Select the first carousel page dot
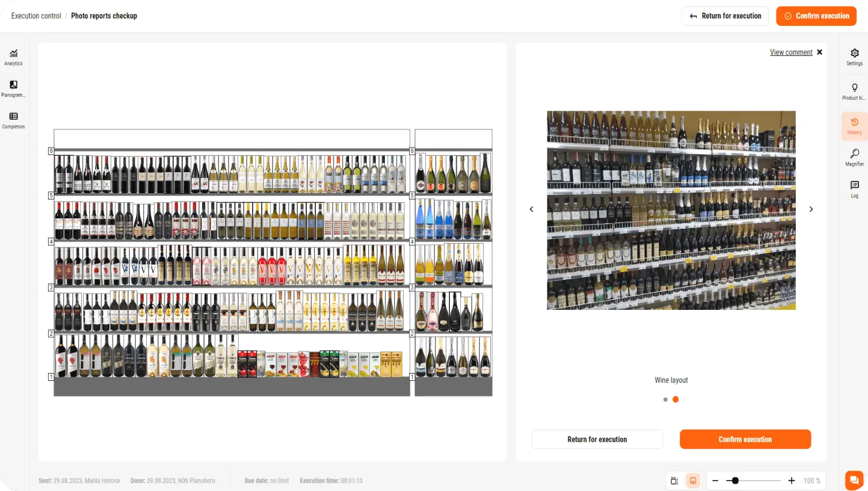The width and height of the screenshot is (868, 491). pyautogui.click(x=665, y=400)
